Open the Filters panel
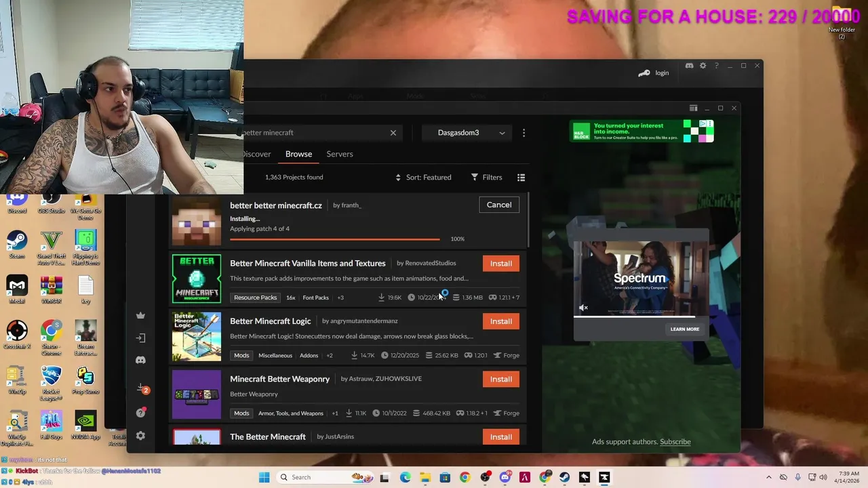Screen dimensions: 868x488 487,178
